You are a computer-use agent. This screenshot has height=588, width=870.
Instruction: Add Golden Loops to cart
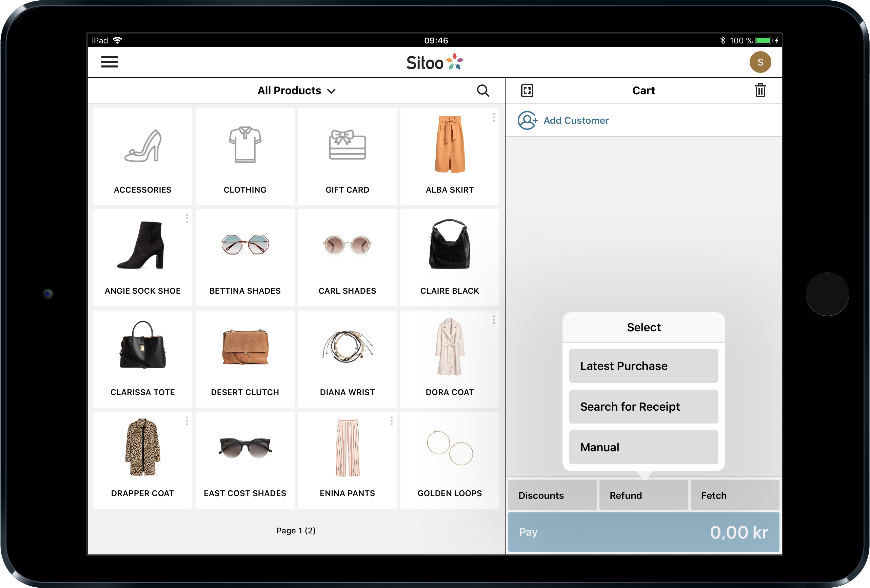click(x=450, y=460)
